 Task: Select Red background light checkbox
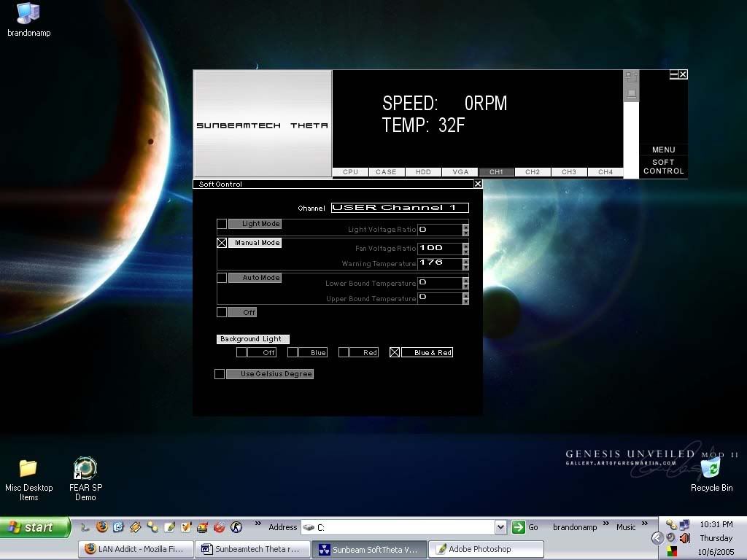[344, 352]
